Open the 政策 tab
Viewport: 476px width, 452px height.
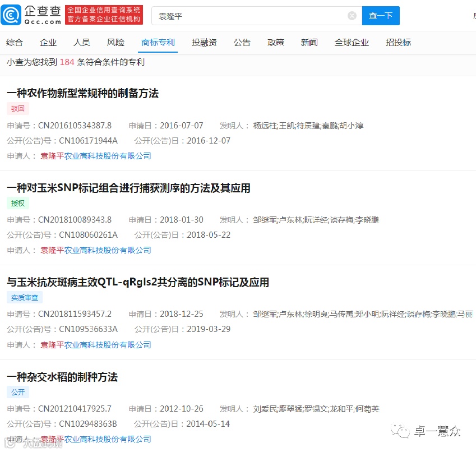point(276,43)
